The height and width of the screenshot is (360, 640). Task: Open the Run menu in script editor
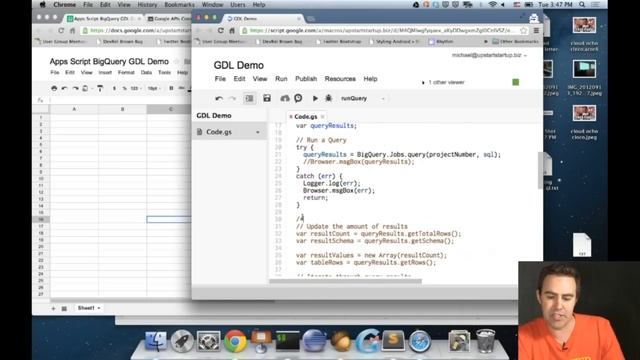click(x=281, y=79)
